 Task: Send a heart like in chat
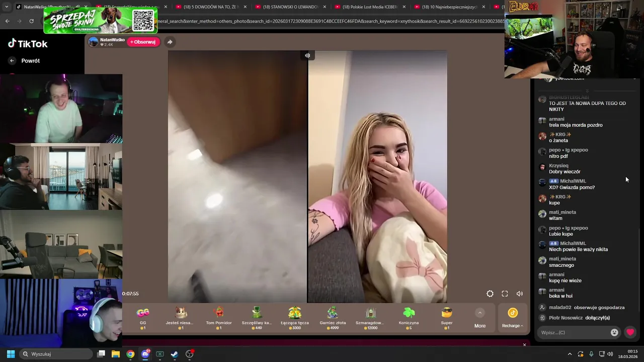pos(630,332)
